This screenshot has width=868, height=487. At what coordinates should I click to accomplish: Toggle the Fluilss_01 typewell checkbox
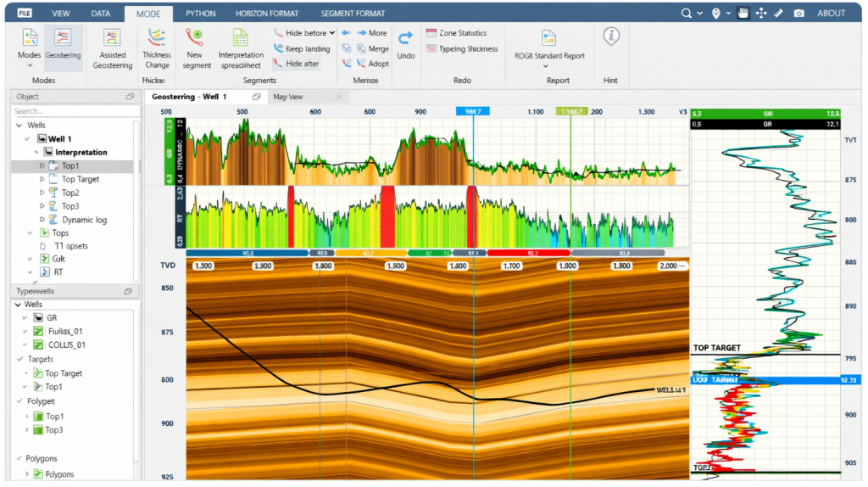(x=38, y=332)
